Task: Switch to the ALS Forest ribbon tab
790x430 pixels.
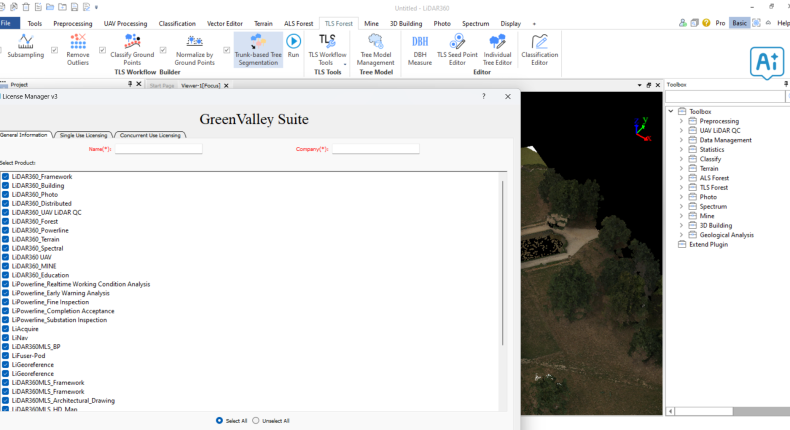Action: pyautogui.click(x=298, y=23)
